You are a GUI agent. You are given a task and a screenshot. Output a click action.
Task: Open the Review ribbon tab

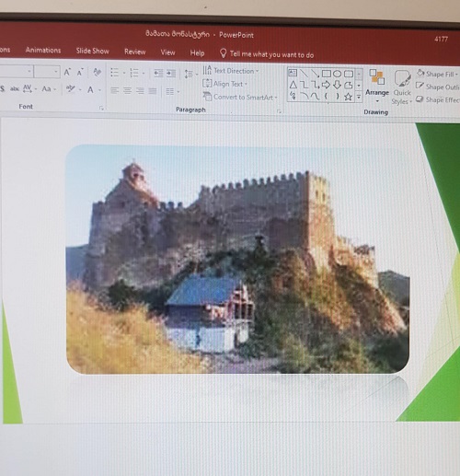point(135,52)
